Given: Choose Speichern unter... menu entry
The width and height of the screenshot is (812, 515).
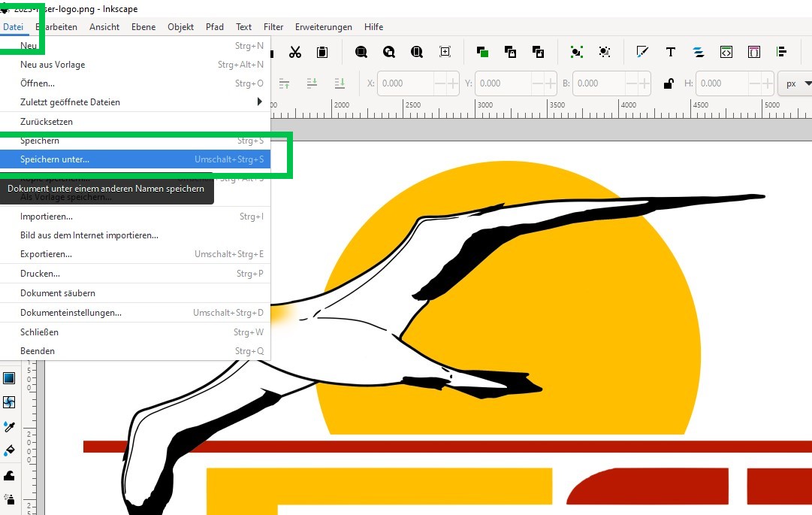Looking at the screenshot, I should pos(135,159).
